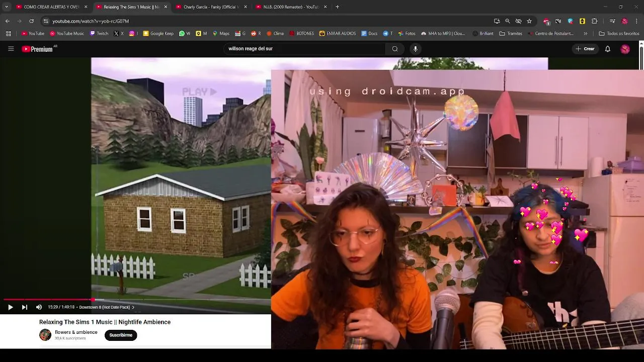The width and height of the screenshot is (644, 362).
Task: Mute the YouTube player volume
Action: [x=39, y=307]
